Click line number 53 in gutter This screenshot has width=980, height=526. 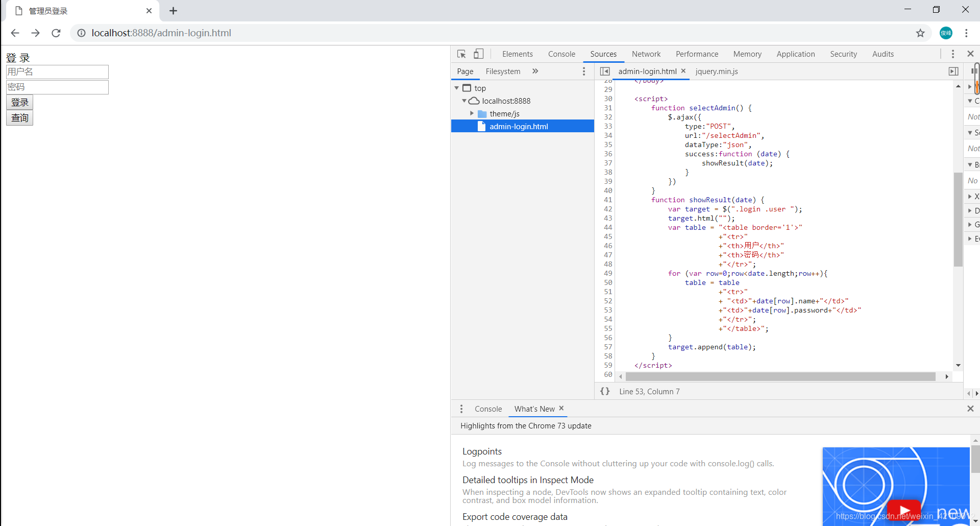[x=608, y=310]
